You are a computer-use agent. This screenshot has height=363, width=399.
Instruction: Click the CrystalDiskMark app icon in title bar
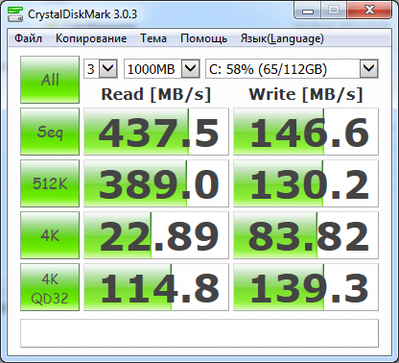click(15, 14)
